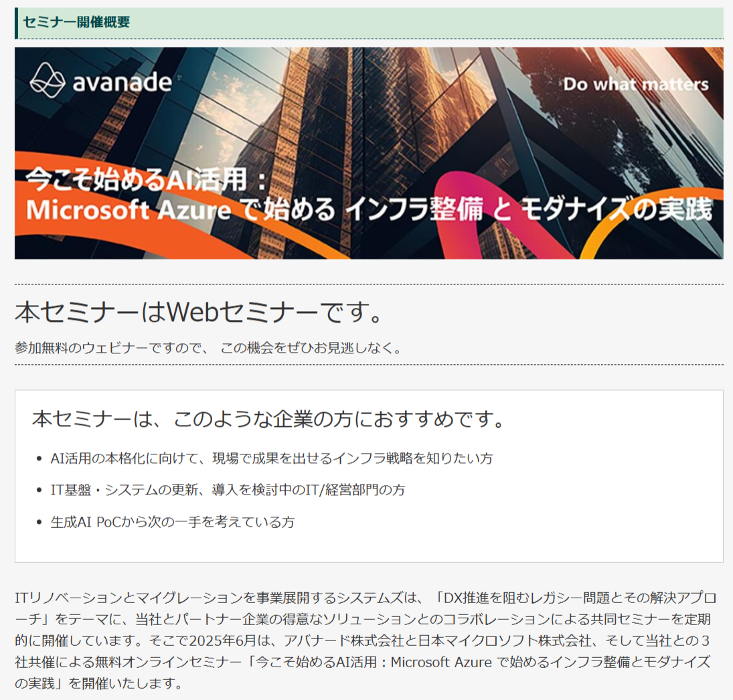Click the 'Do what matters' slogan text
Screen dimensions: 733x700
tap(636, 84)
